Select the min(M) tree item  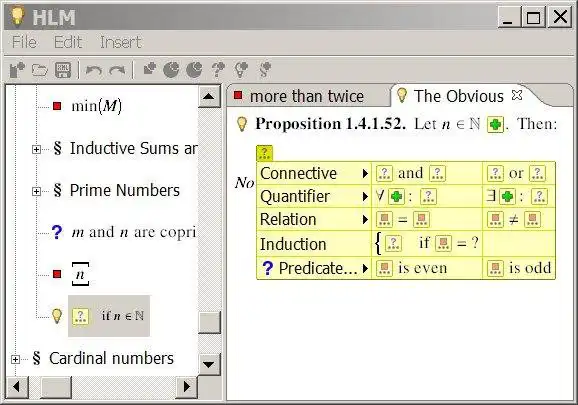coord(96,107)
